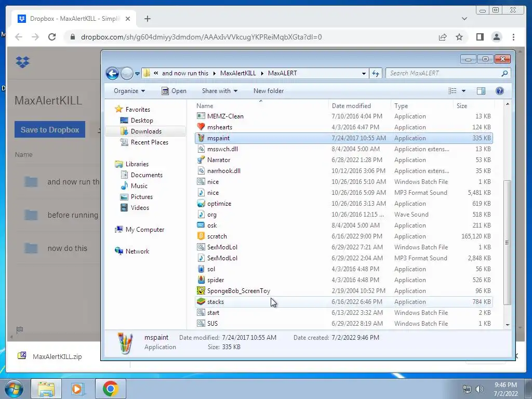Click Chrome icon in the Windows taskbar
The width and height of the screenshot is (532, 399).
[x=110, y=389]
